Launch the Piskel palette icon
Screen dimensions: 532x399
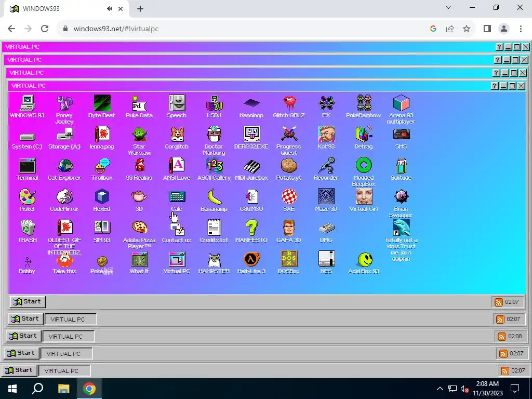[27, 200]
